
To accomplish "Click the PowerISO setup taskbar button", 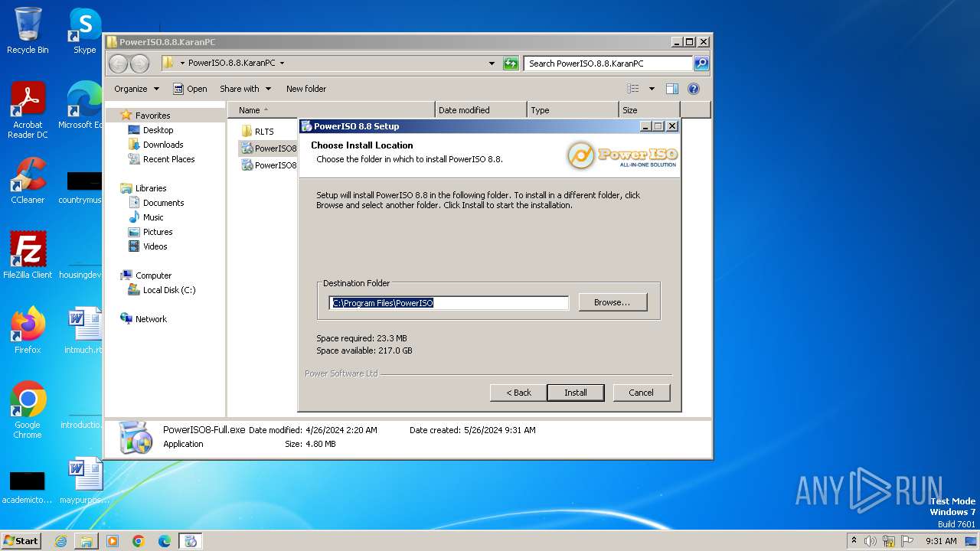I will tap(191, 541).
